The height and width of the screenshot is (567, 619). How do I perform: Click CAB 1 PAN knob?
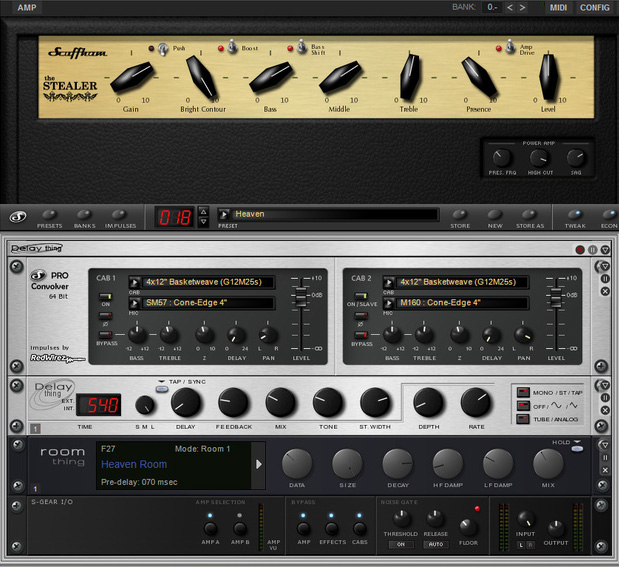click(268, 335)
